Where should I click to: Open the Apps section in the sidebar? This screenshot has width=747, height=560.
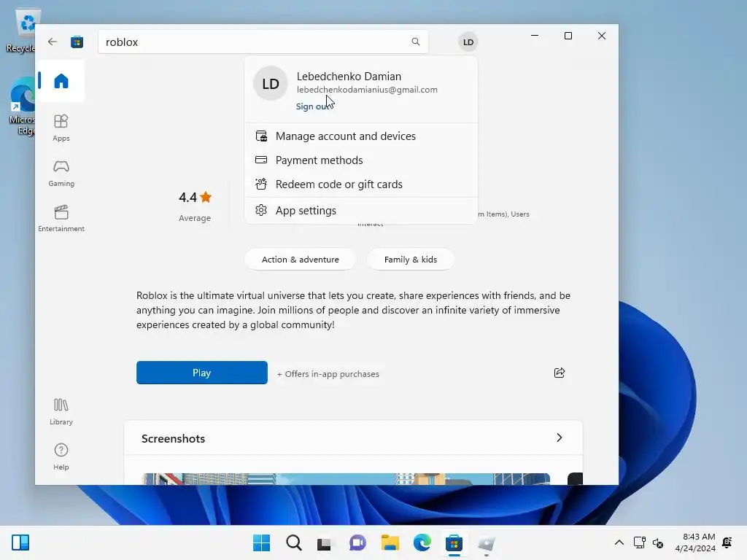(x=61, y=128)
